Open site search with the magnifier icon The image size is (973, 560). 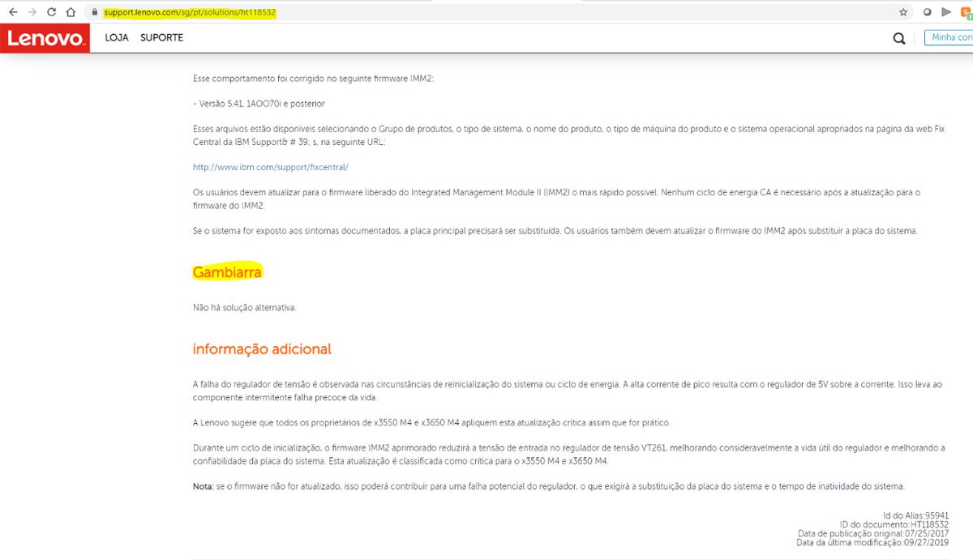[899, 38]
